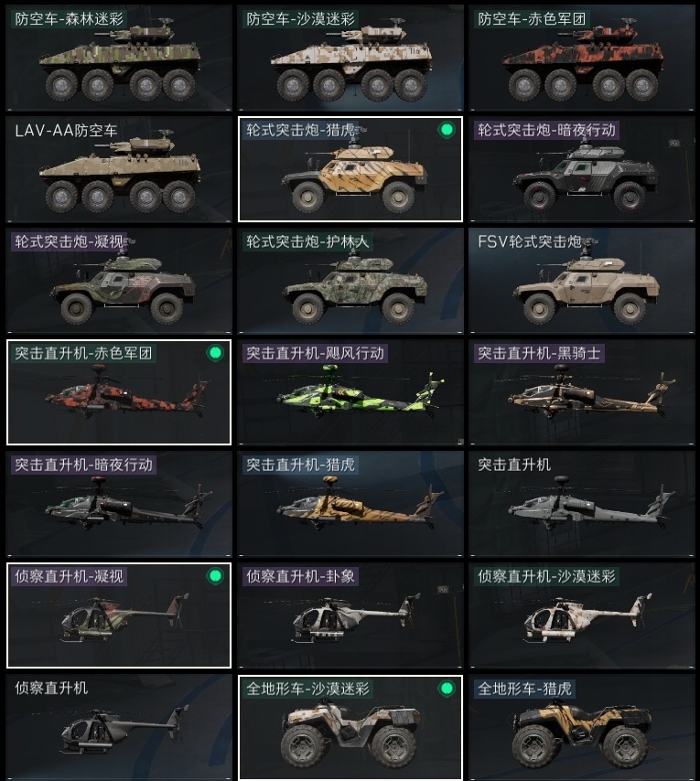Click green equipped dot on 全地形车-沙漠迷彩

447,689
